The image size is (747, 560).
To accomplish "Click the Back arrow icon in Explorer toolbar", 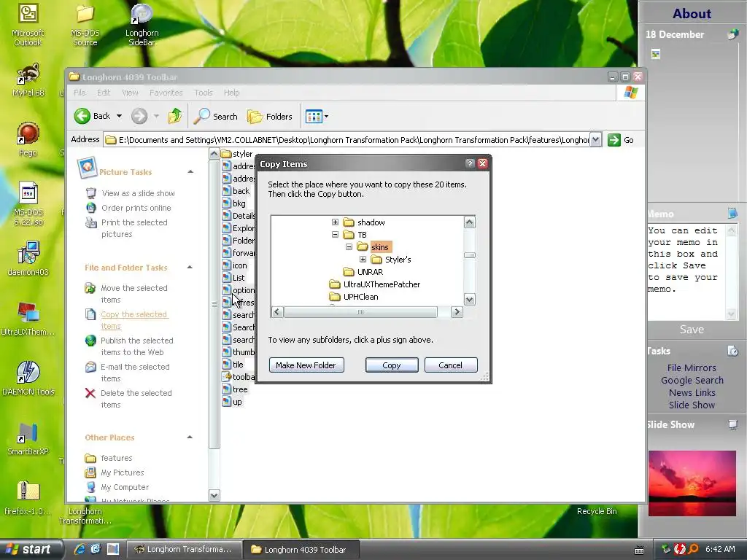I will 82,116.
